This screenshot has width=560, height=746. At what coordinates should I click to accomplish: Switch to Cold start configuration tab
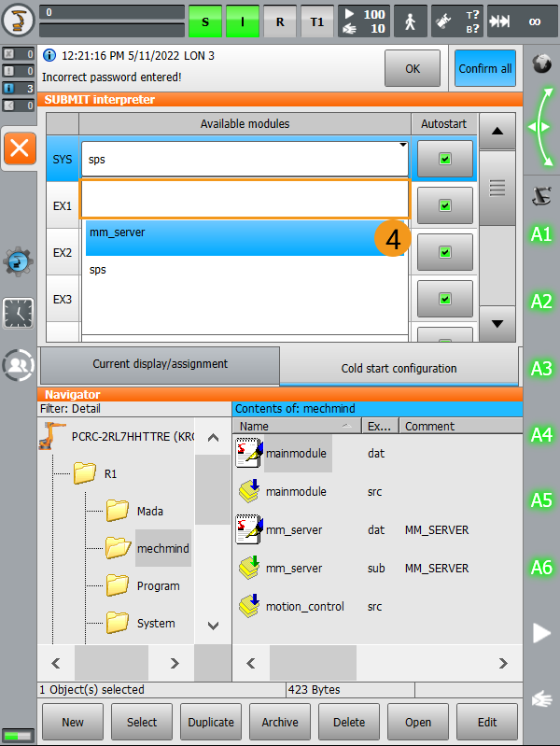tap(399, 368)
